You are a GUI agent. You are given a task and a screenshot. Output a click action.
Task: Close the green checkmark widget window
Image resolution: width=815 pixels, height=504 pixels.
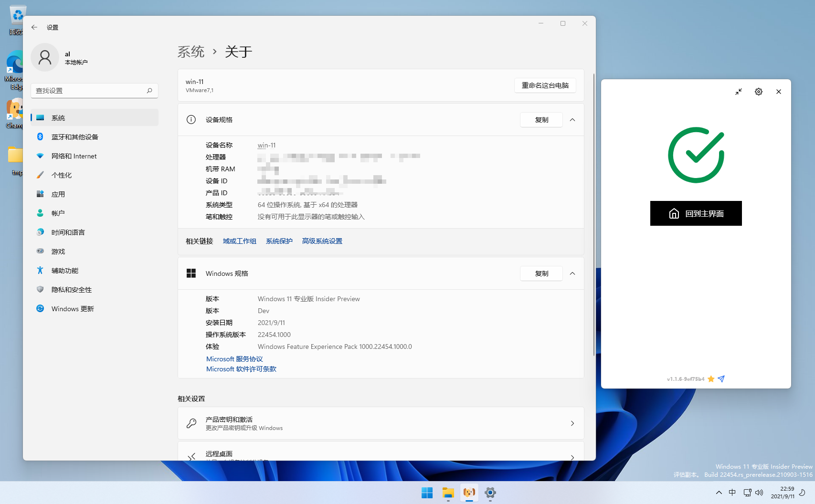[779, 92]
